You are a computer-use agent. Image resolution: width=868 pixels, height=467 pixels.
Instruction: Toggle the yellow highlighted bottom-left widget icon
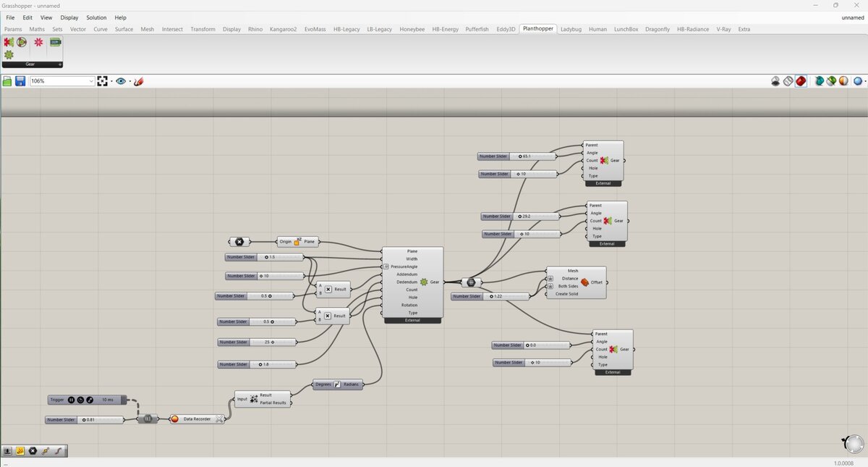tap(20, 450)
